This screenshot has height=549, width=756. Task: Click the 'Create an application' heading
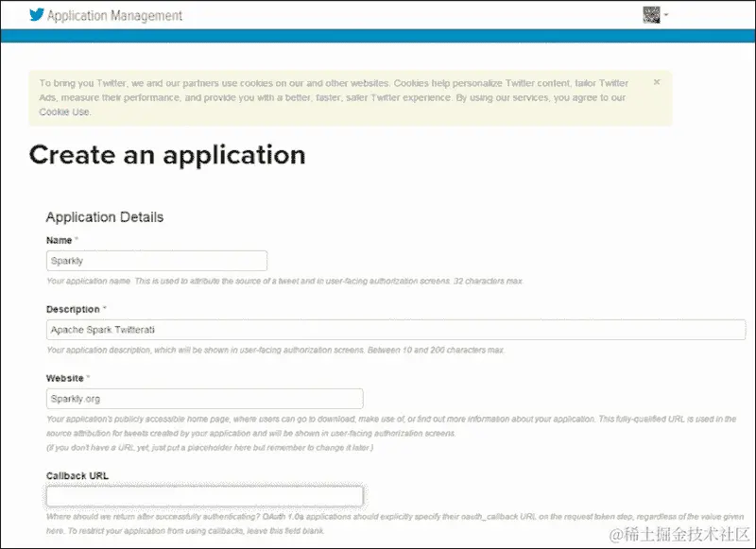167,155
